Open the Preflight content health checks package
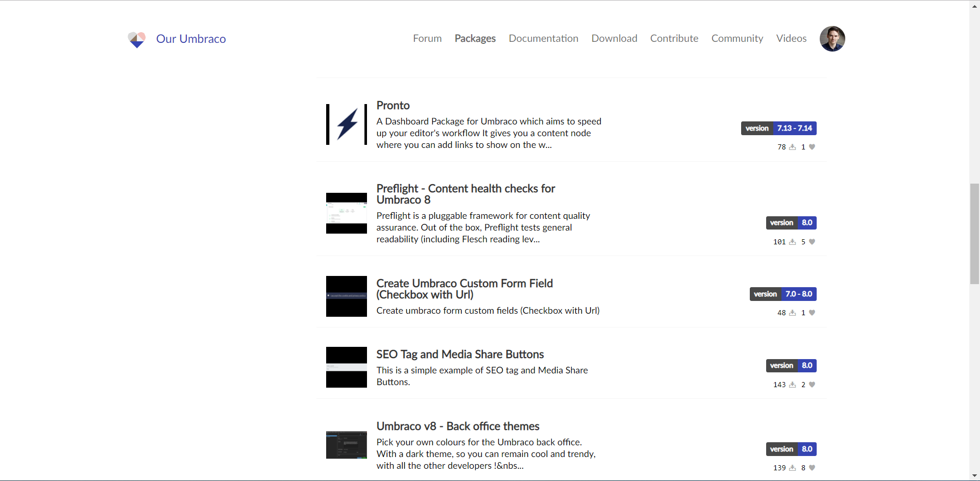The height and width of the screenshot is (481, 980). [465, 194]
